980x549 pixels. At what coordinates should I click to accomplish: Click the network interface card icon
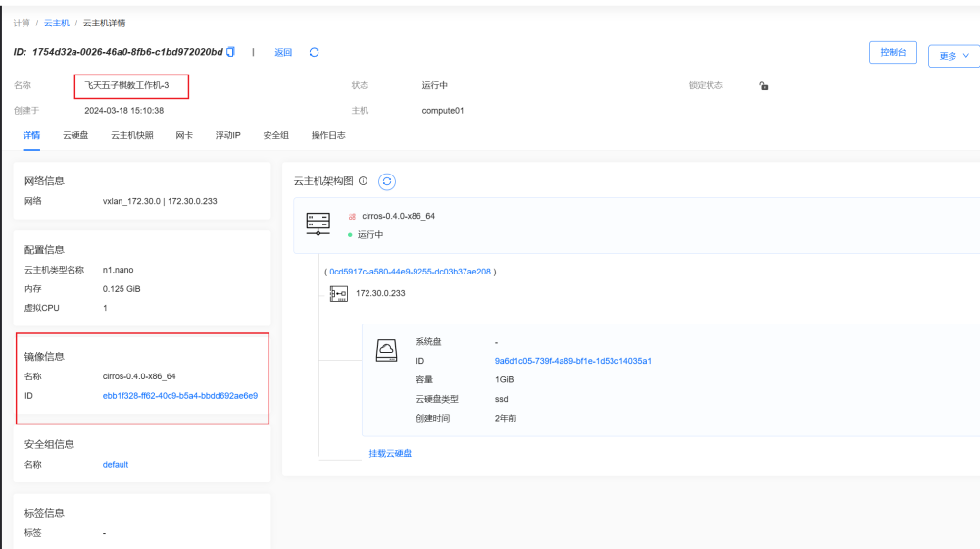pos(339,293)
